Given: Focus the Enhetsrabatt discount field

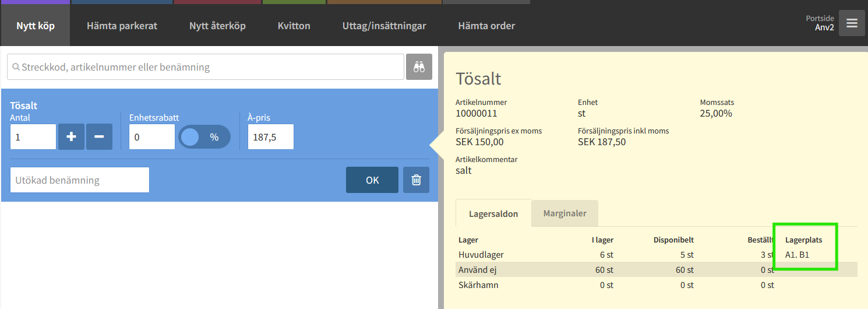Looking at the screenshot, I should pos(151,137).
